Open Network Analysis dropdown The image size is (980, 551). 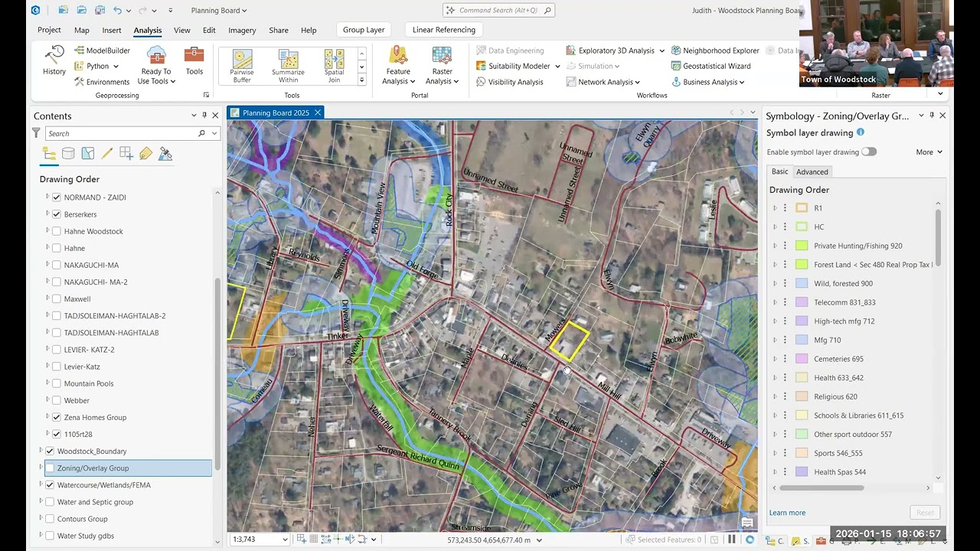point(603,82)
